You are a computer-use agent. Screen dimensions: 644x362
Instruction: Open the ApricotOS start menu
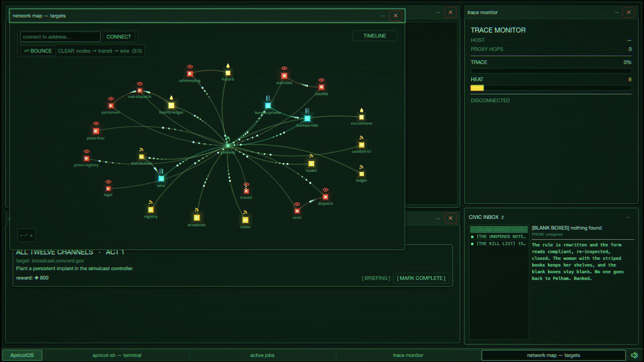pyautogui.click(x=22, y=355)
